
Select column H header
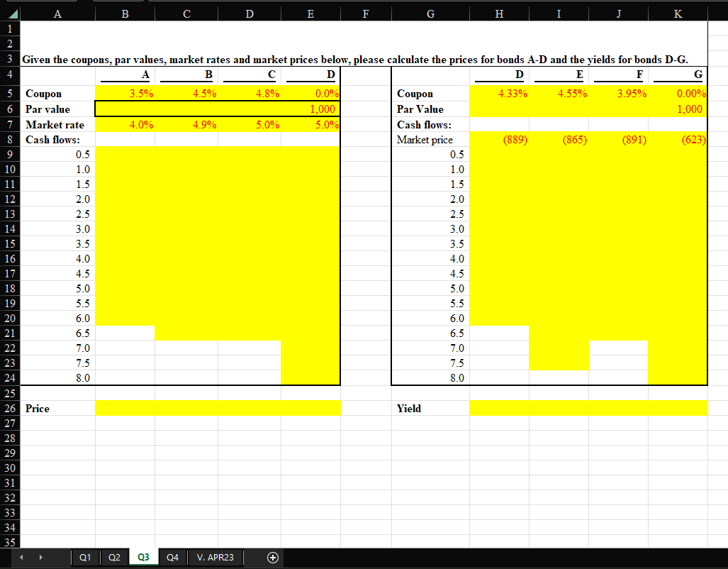point(499,14)
